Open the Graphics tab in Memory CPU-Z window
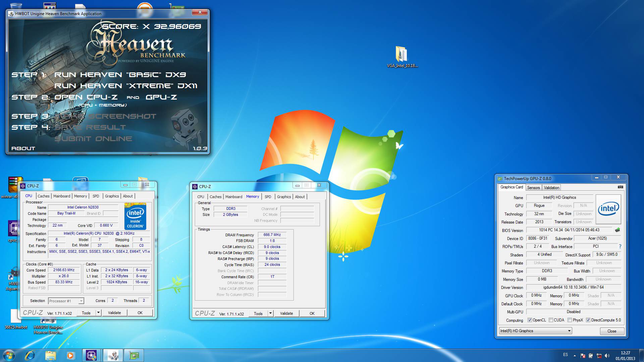The image size is (644, 362). coord(284,197)
